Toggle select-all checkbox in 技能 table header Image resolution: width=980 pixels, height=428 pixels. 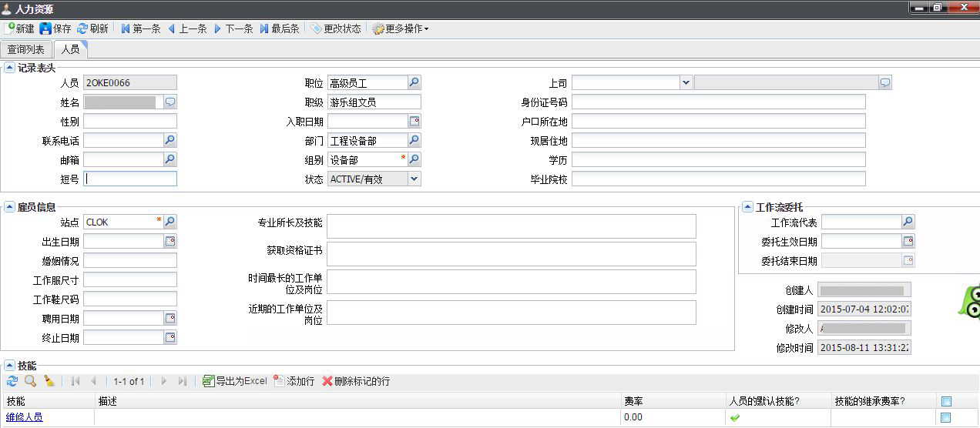click(x=946, y=401)
